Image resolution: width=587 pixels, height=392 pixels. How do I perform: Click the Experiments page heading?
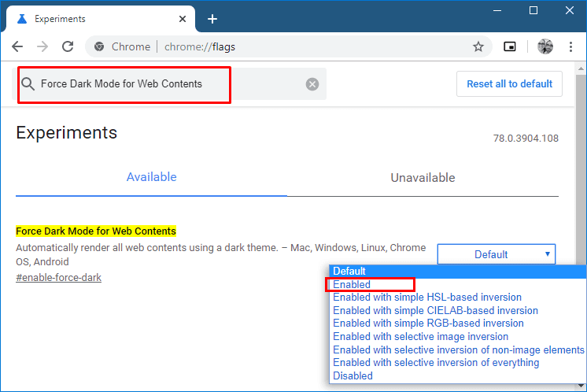[67, 132]
